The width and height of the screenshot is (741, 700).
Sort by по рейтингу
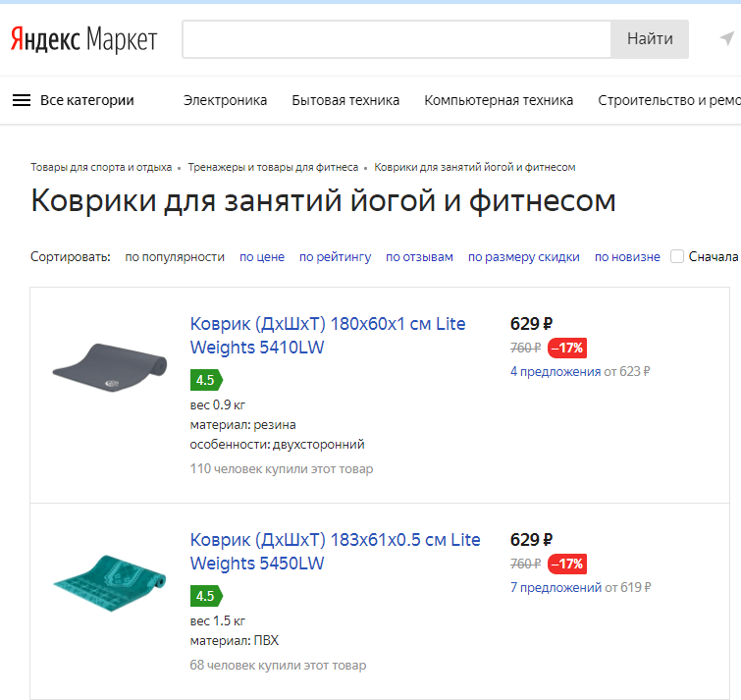tap(335, 256)
